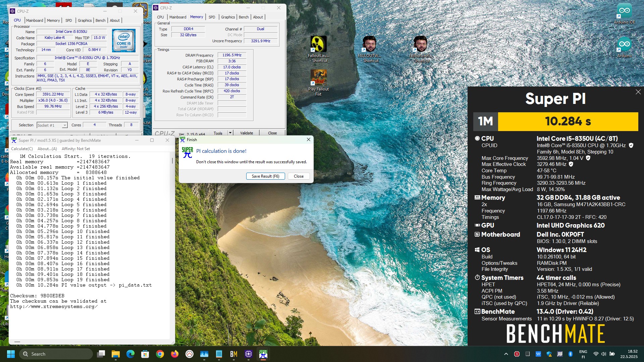Open the Tools dropdown arrow in CPU-Z
The width and height of the screenshot is (644, 362).
pyautogui.click(x=230, y=133)
